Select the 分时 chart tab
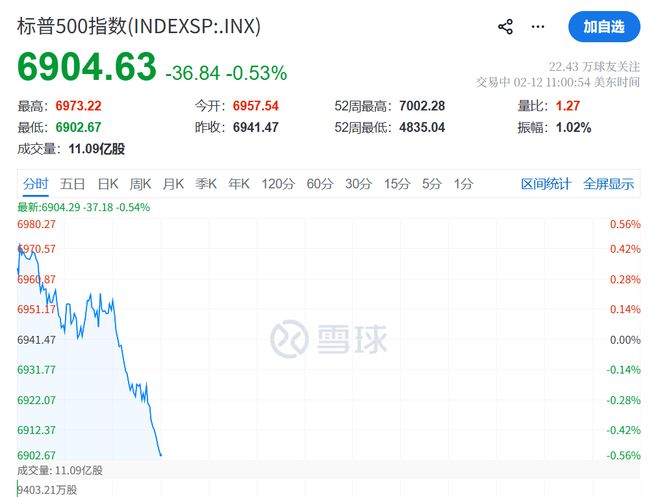Image resolution: width=660 pixels, height=497 pixels. 35,184
